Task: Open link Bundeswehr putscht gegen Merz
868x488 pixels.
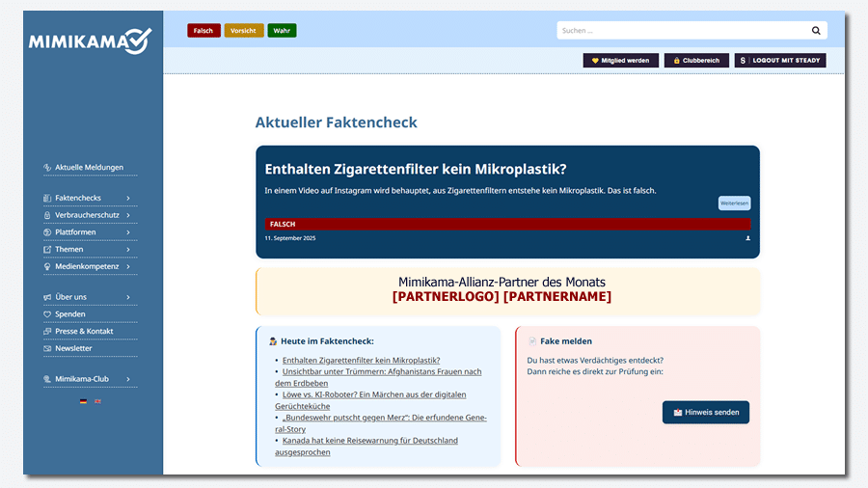Action: tap(381, 423)
